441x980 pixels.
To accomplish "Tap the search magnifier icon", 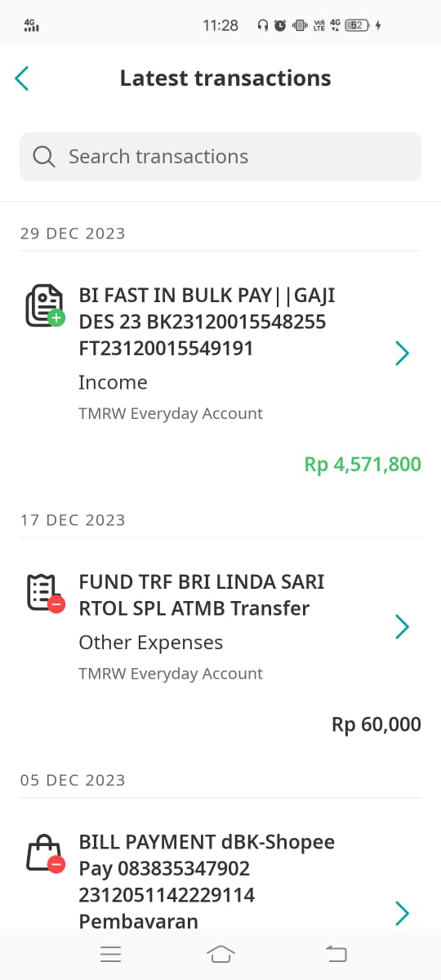I will [44, 157].
